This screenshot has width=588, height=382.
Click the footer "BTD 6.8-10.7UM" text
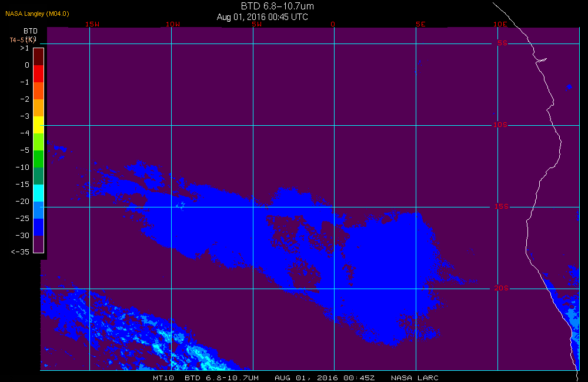pos(222,377)
